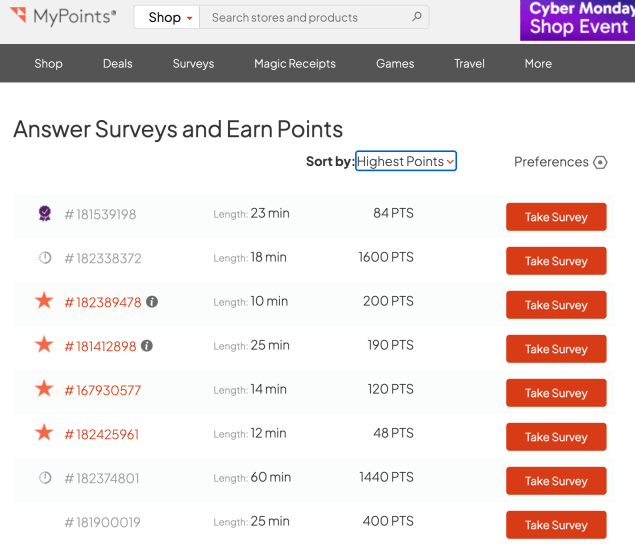Open Preferences hexagon gear icon
This screenshot has height=544, width=635.
pos(600,162)
